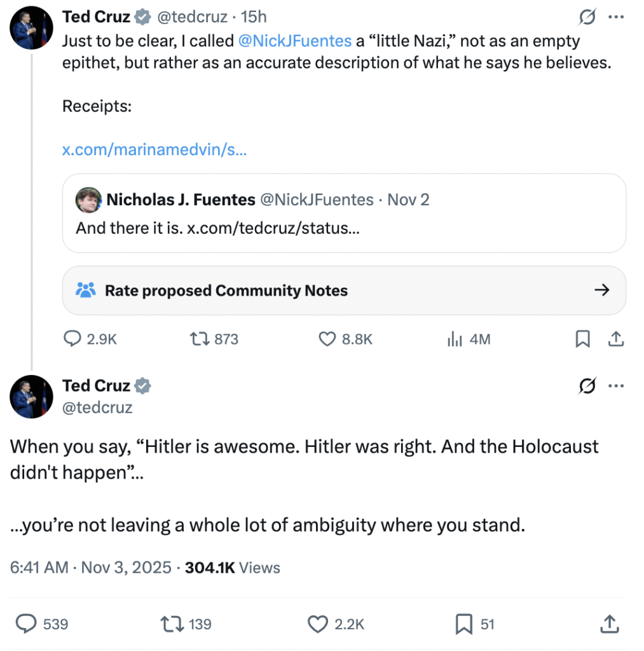Like the top tweet with 8.8K likes
Viewport: 644px width, 651px height.
coord(327,339)
